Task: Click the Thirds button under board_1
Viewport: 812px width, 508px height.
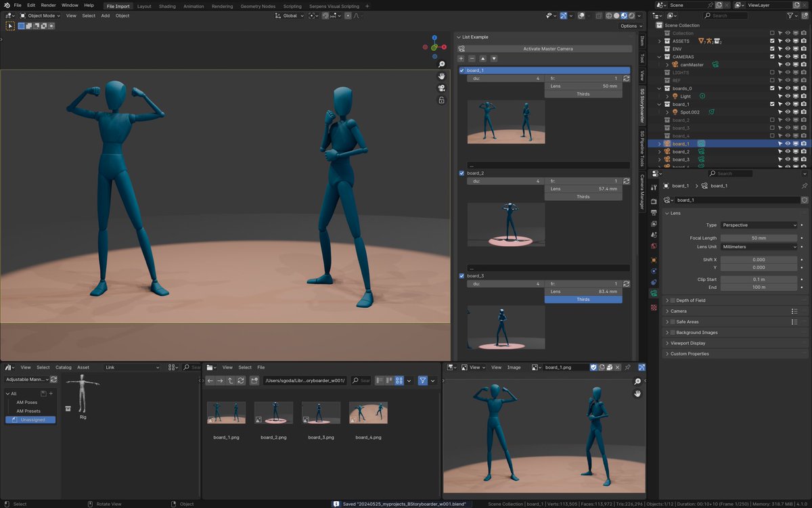Action: [x=583, y=93]
